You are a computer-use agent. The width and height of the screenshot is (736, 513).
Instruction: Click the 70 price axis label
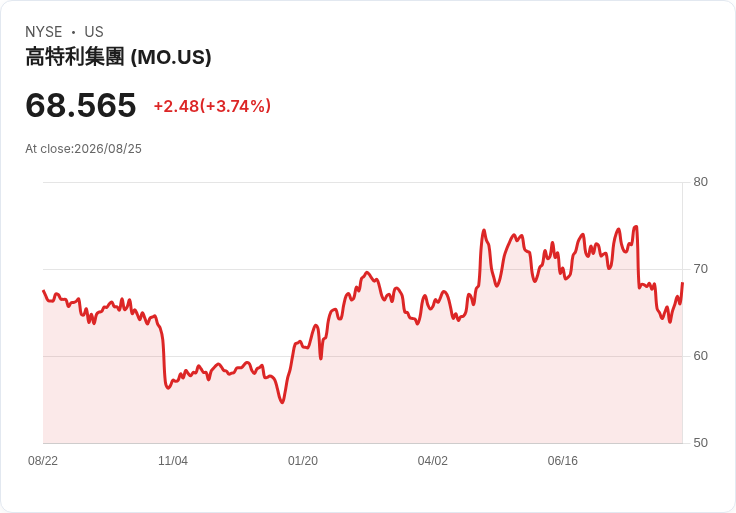pos(700,269)
